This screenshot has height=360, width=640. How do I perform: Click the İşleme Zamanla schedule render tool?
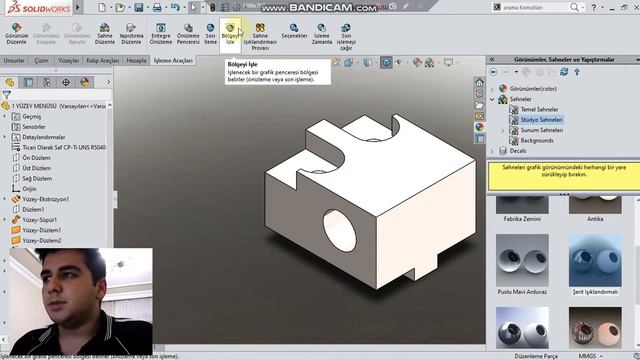[322, 33]
